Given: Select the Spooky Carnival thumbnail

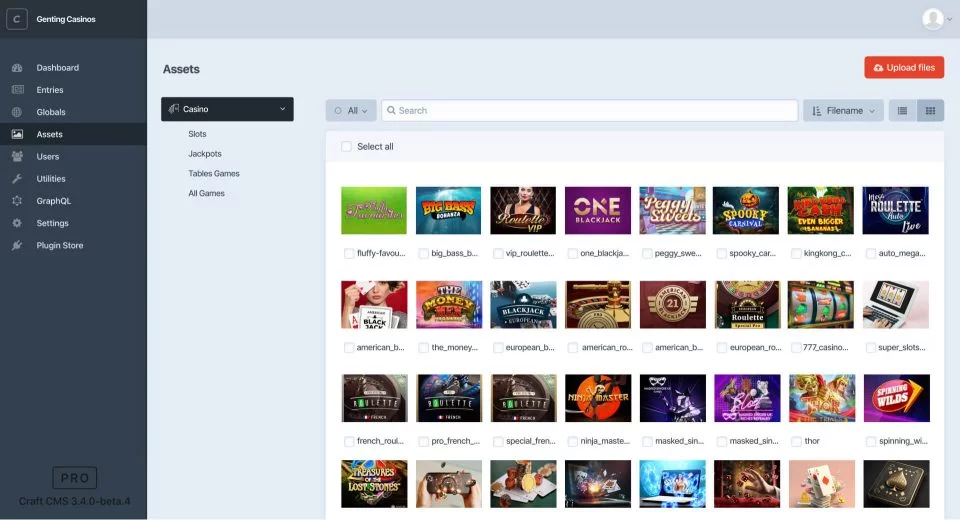Looking at the screenshot, I should [x=746, y=210].
